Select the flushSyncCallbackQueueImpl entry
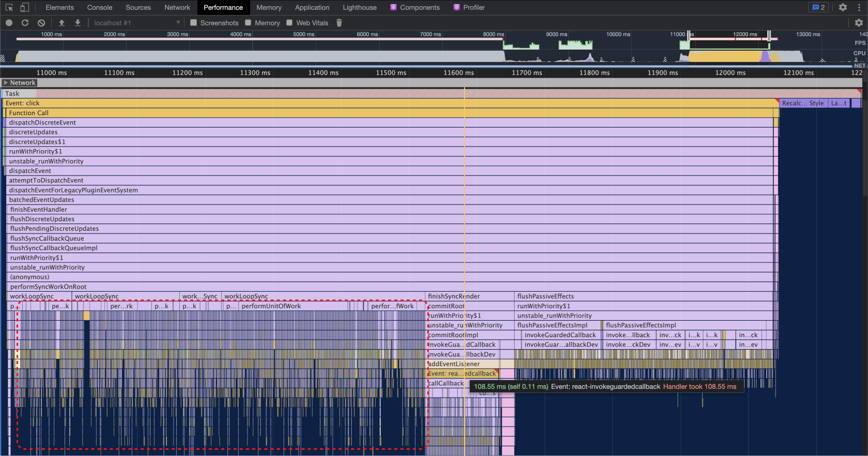This screenshot has width=868, height=456. pos(390,248)
